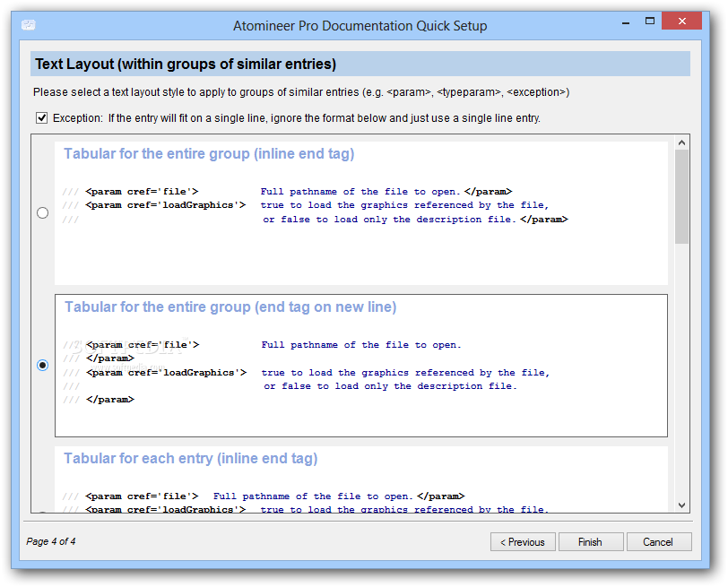Close the Quick Setup window
This screenshot has height=587, width=728.
tap(681, 21)
